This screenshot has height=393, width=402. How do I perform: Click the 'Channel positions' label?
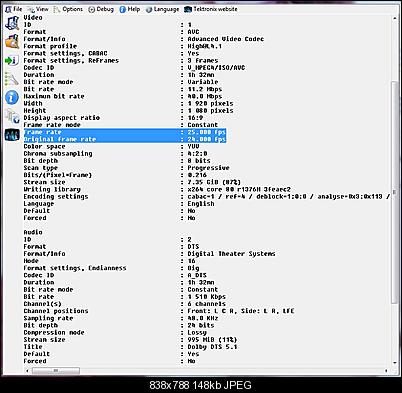[56, 311]
